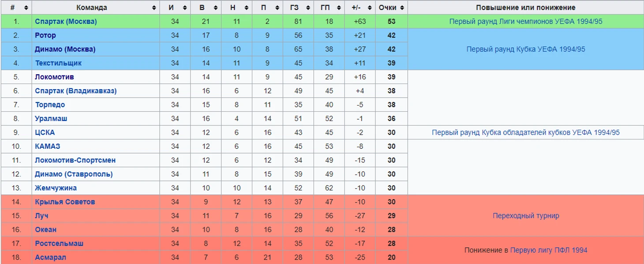Sort by the П (losses) column

[x=277, y=8]
